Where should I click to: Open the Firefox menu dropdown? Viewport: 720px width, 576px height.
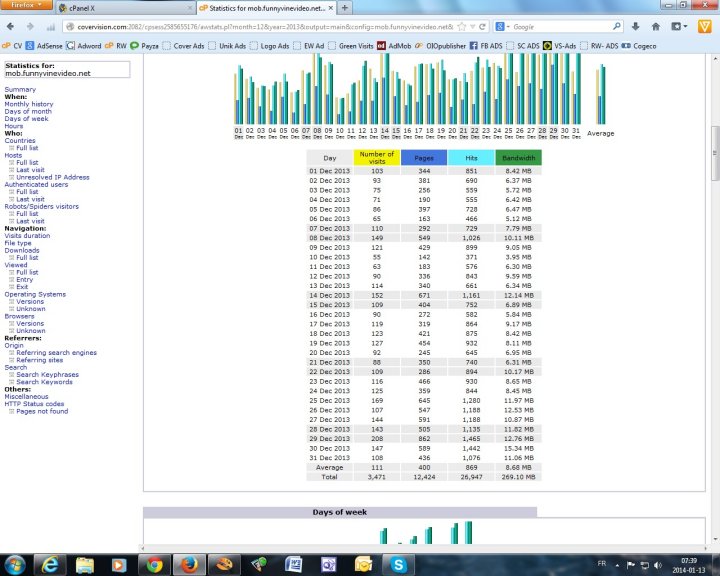(x=24, y=6)
